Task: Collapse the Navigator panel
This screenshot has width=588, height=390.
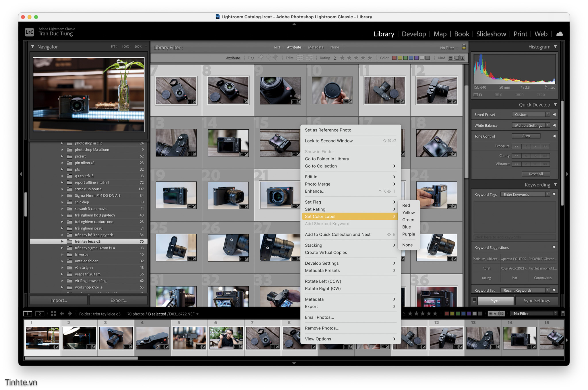Action: point(32,47)
